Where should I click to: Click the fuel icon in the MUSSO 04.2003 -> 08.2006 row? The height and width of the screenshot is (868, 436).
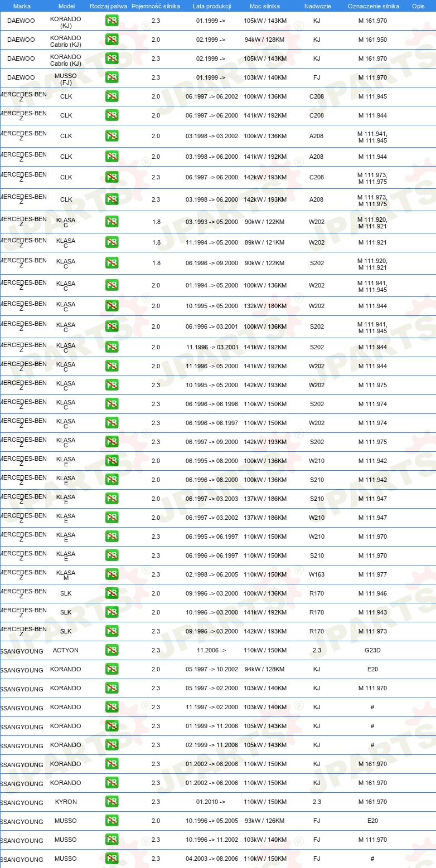(112, 859)
